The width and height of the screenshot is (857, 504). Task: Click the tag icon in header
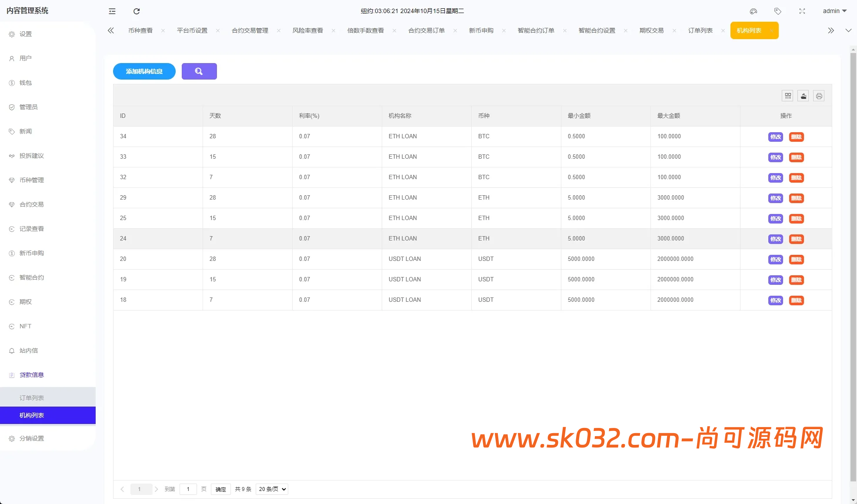point(778,11)
